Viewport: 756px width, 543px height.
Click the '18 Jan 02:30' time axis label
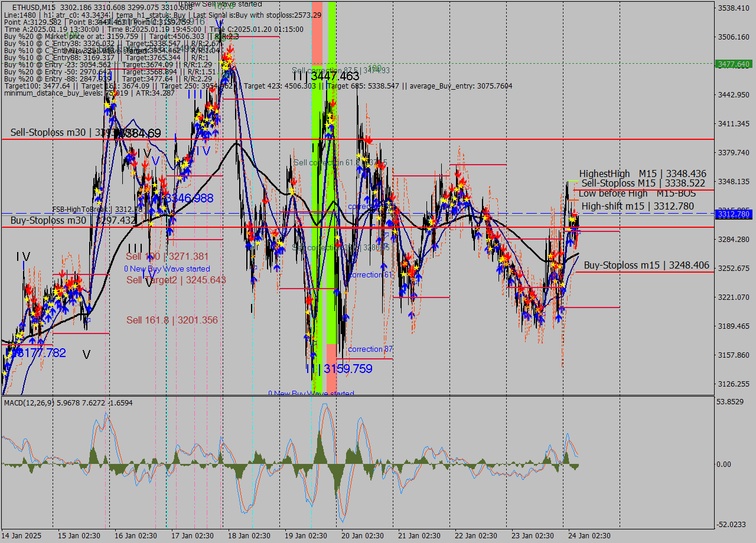tap(249, 535)
